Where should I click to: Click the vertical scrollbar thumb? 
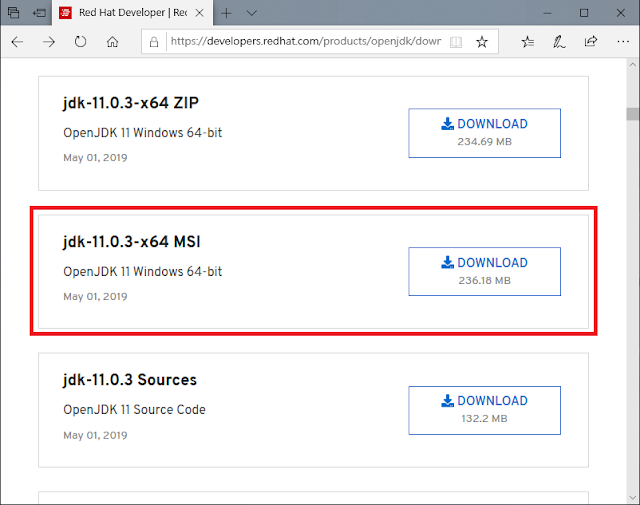tap(633, 114)
